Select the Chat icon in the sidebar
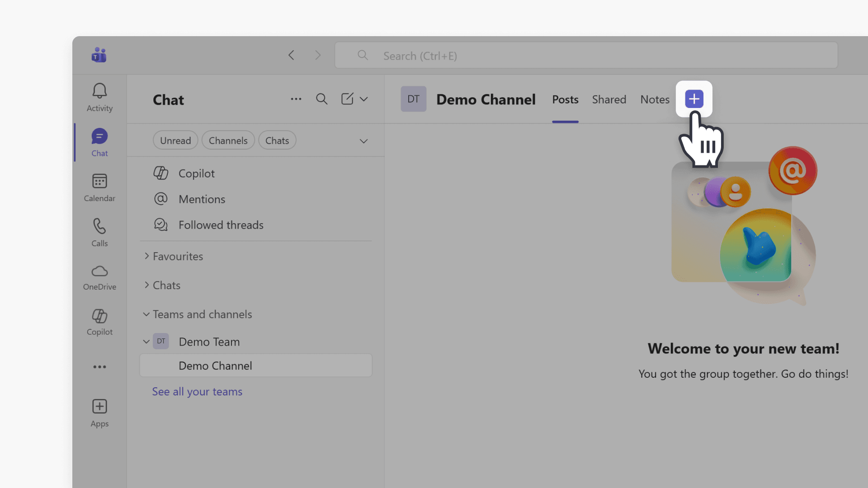868x488 pixels. click(99, 142)
